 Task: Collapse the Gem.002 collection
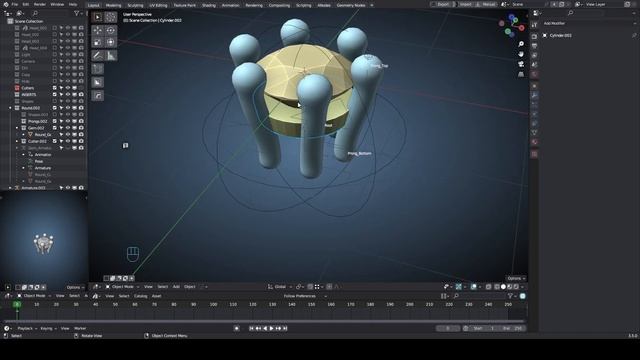[17, 128]
